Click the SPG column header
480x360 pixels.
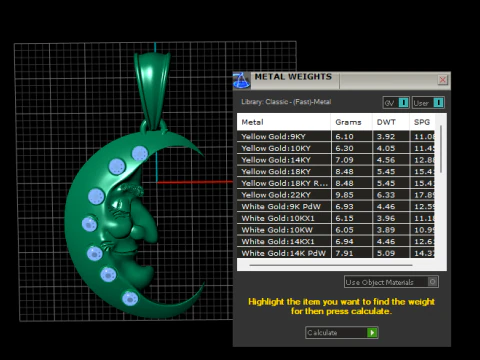coord(422,122)
